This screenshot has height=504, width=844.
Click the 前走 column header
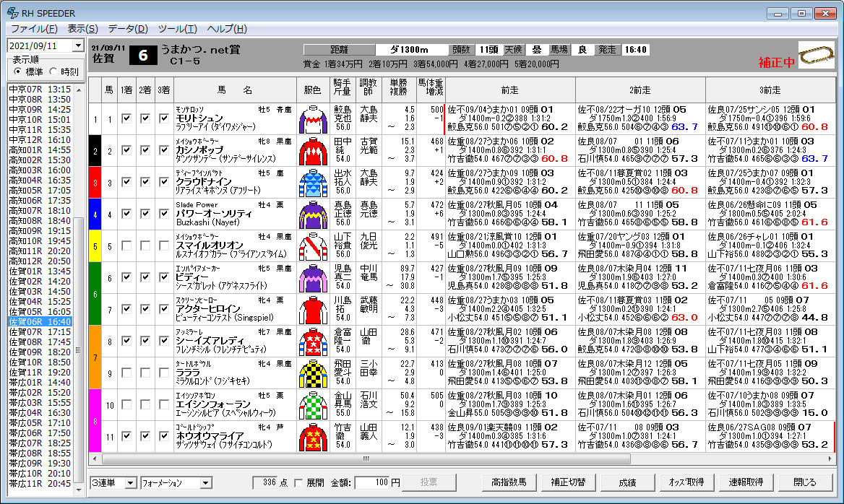(510, 90)
